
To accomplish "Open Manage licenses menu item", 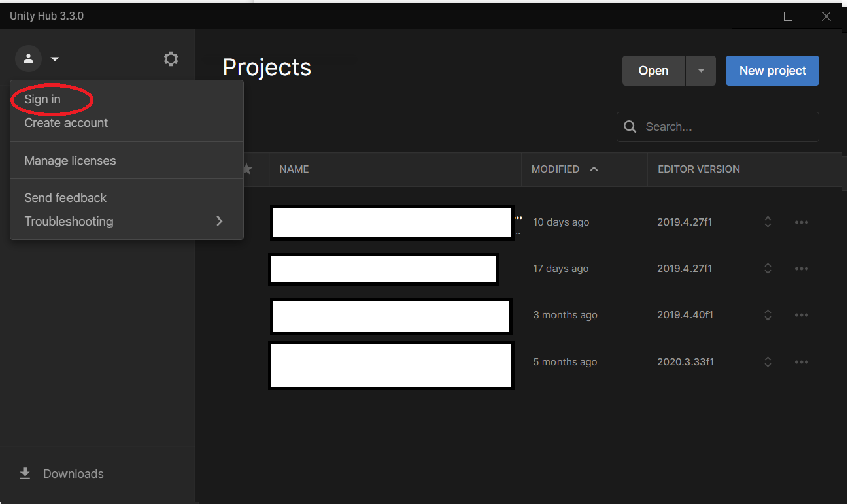I will tap(70, 161).
